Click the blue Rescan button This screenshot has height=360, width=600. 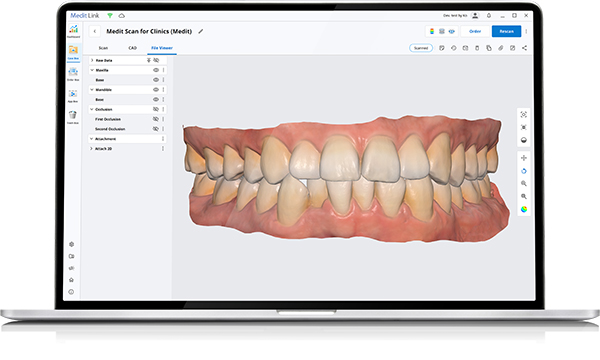tap(506, 31)
